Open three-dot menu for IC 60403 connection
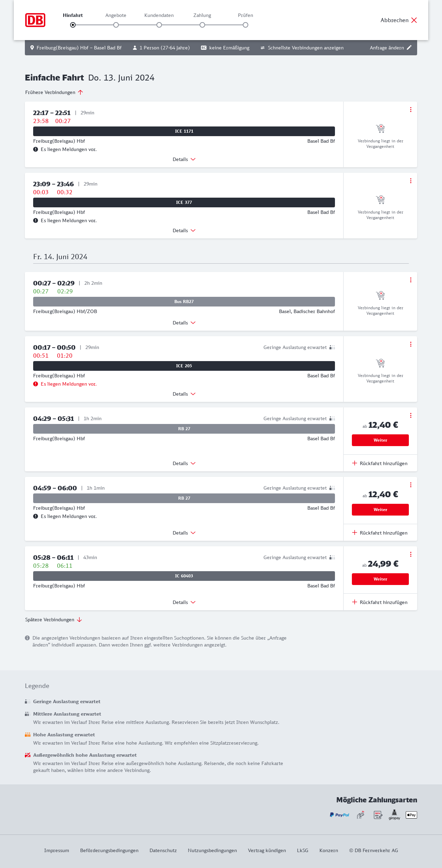Screen dimensions: 442x868 tap(411, 554)
